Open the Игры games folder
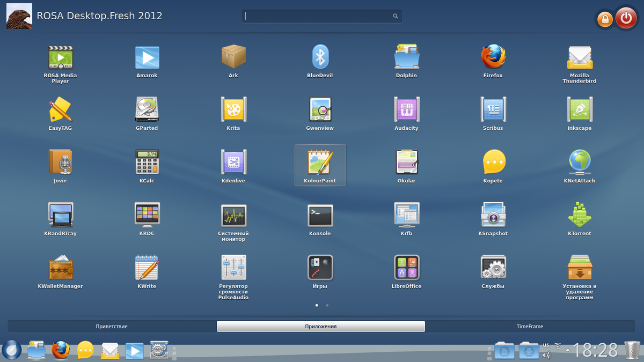 pyautogui.click(x=320, y=271)
